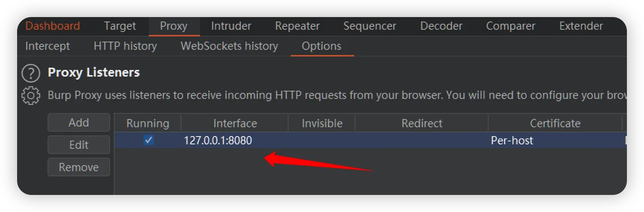The height and width of the screenshot is (212, 644).
Task: Select the Comparer tab
Action: (x=511, y=26)
